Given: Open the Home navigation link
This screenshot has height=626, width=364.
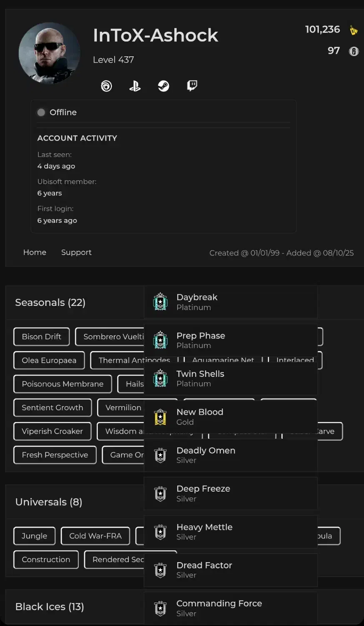Looking at the screenshot, I should tap(35, 252).
